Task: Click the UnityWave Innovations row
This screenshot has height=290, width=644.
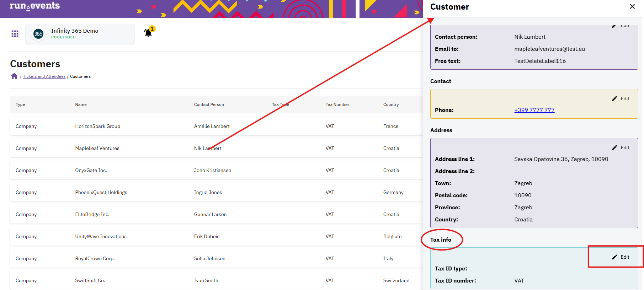Action: (x=101, y=236)
